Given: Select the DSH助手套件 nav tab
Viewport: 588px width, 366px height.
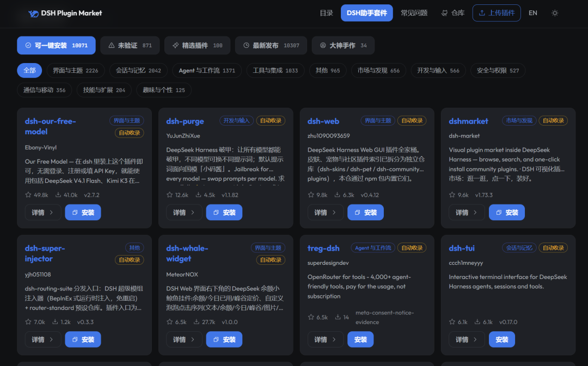Looking at the screenshot, I should click(x=366, y=13).
